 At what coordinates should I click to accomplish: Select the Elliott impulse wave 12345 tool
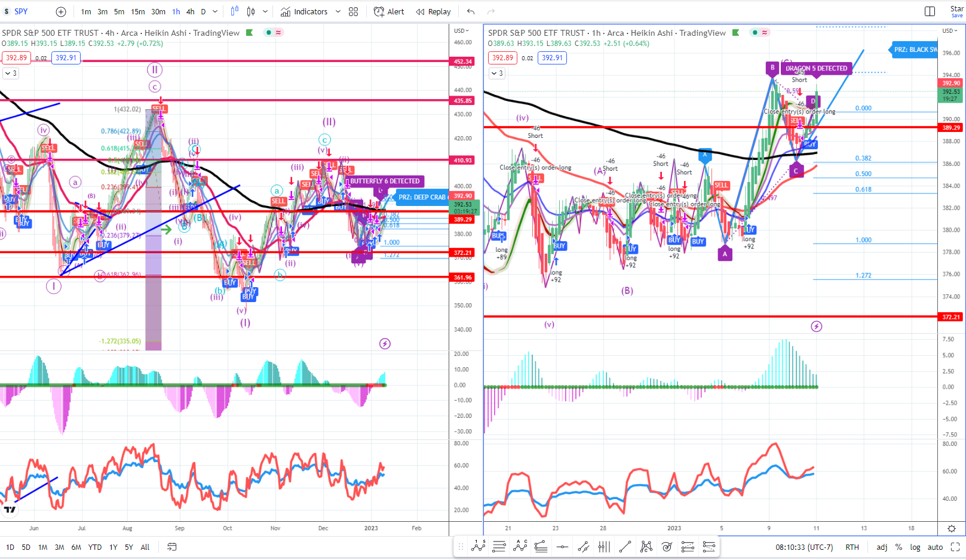pos(478,546)
